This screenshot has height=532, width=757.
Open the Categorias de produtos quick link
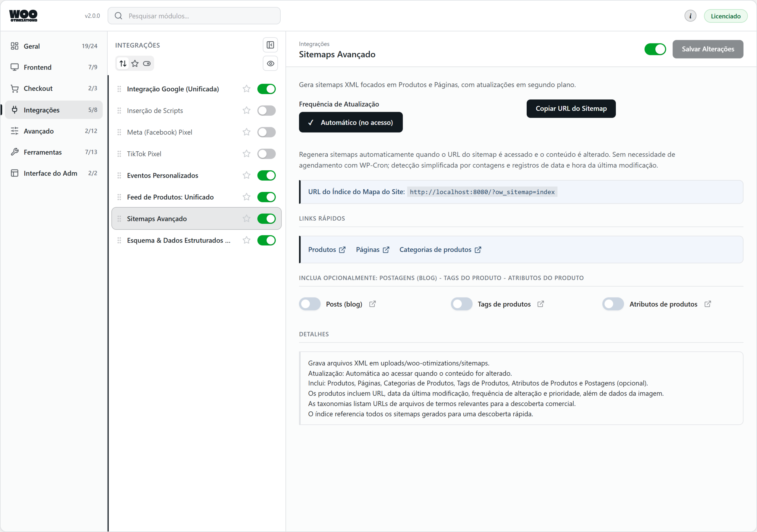pos(440,250)
